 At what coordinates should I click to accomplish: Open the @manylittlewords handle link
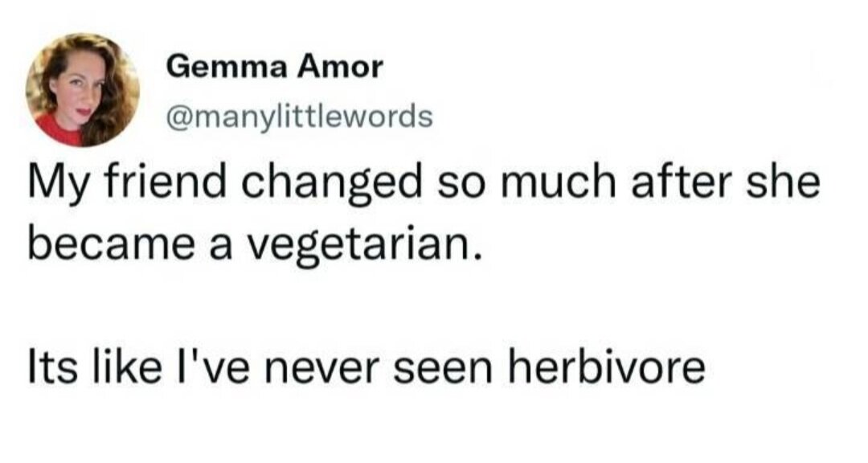tap(298, 117)
